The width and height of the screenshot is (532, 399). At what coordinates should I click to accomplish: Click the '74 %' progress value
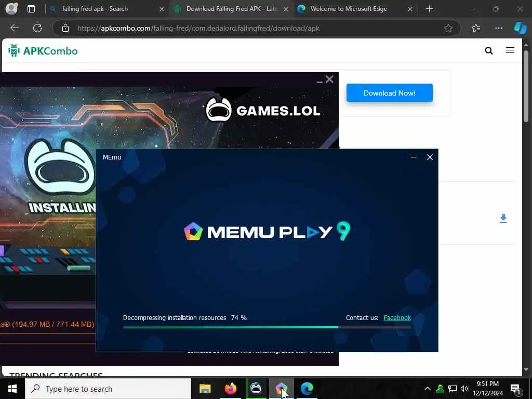coord(239,318)
